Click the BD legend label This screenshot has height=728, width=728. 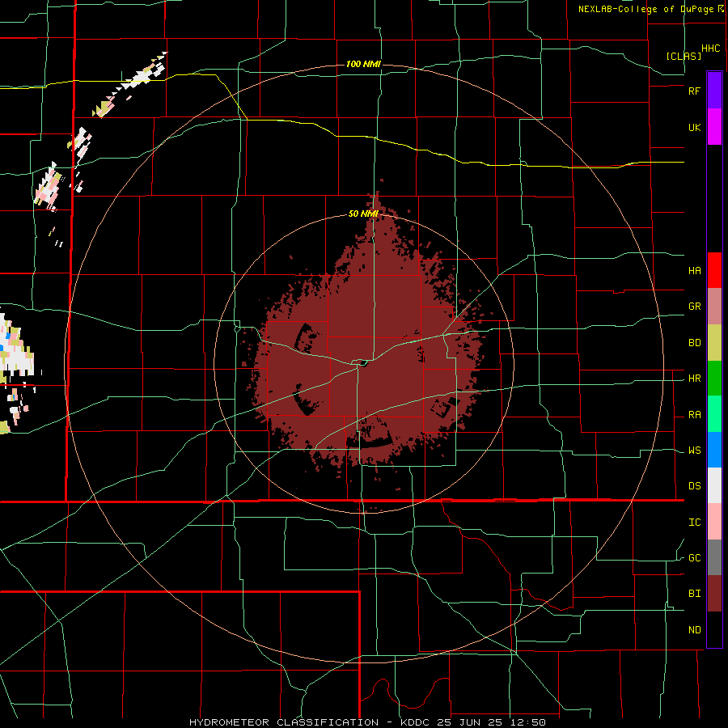[x=694, y=343]
